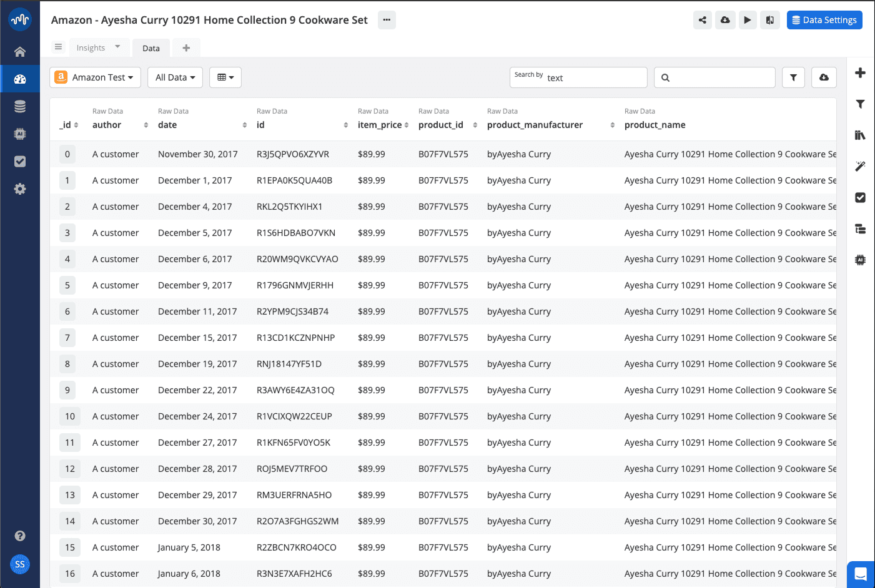Click id cell R2O7A3FGHGS2WM

point(297,521)
